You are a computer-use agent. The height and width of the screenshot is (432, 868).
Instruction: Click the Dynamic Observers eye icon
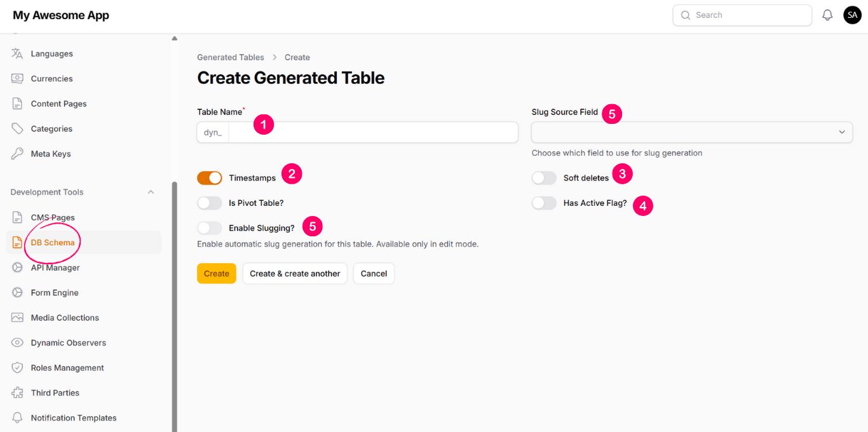click(x=17, y=343)
